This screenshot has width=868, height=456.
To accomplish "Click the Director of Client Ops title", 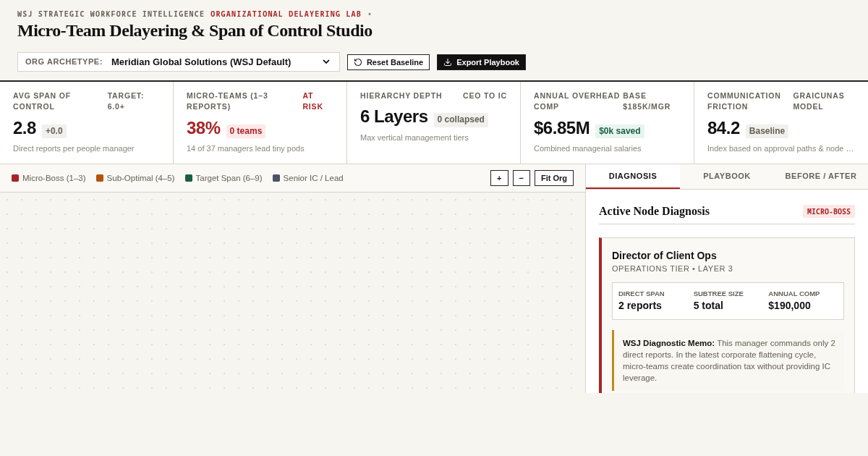I will [x=664, y=256].
